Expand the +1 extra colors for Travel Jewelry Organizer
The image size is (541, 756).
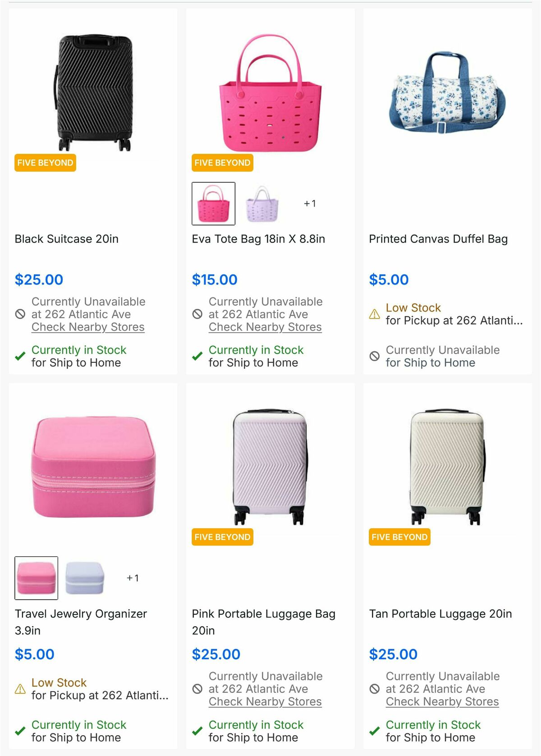point(133,578)
